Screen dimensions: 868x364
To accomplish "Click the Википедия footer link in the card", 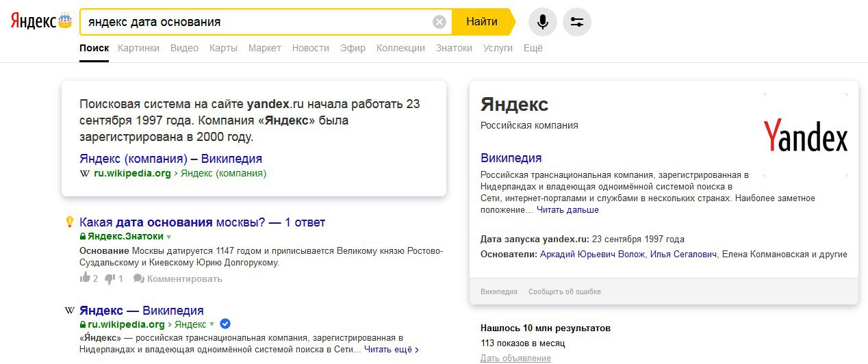I will [499, 291].
